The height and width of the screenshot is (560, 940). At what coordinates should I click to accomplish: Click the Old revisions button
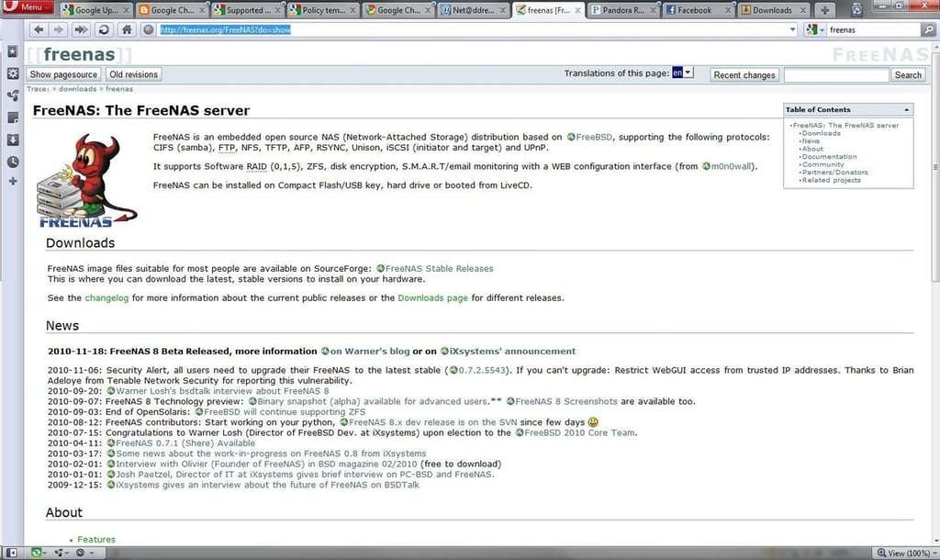click(x=134, y=74)
